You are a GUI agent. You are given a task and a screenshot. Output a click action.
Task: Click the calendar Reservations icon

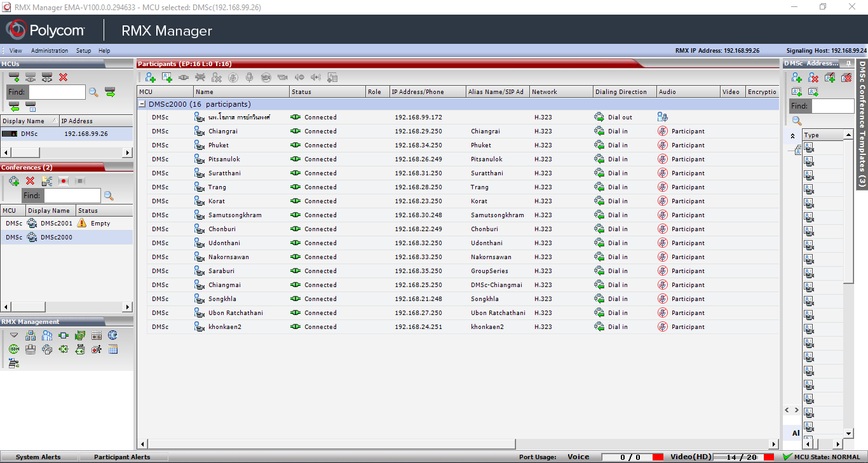point(113,349)
